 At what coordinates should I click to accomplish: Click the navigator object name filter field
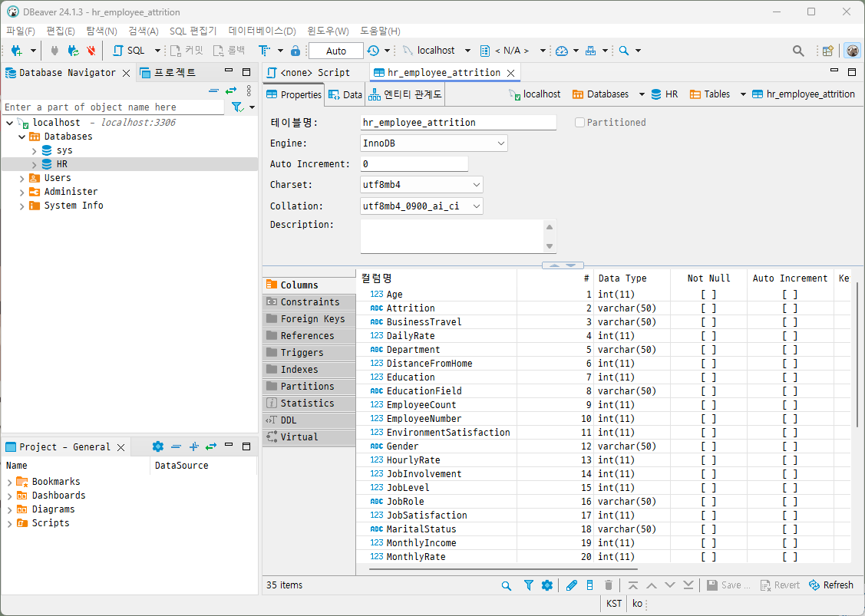(x=113, y=107)
